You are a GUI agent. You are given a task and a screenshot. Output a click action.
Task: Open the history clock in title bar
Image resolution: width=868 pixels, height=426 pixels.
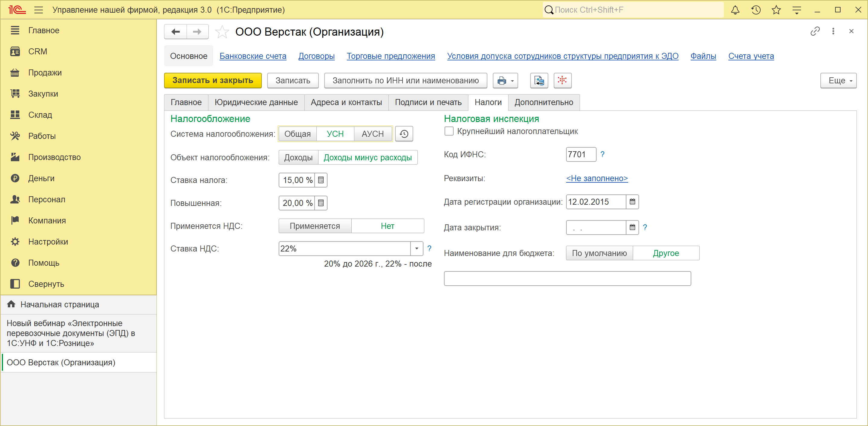[x=756, y=10]
